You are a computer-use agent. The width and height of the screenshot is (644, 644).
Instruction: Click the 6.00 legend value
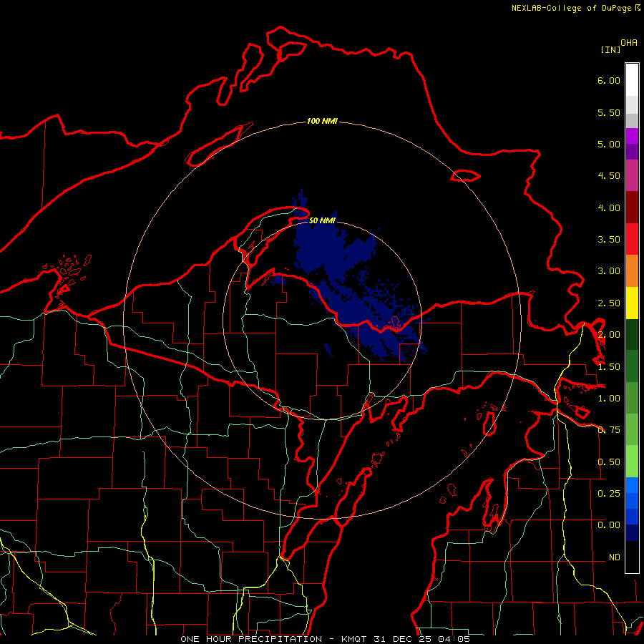(x=609, y=80)
